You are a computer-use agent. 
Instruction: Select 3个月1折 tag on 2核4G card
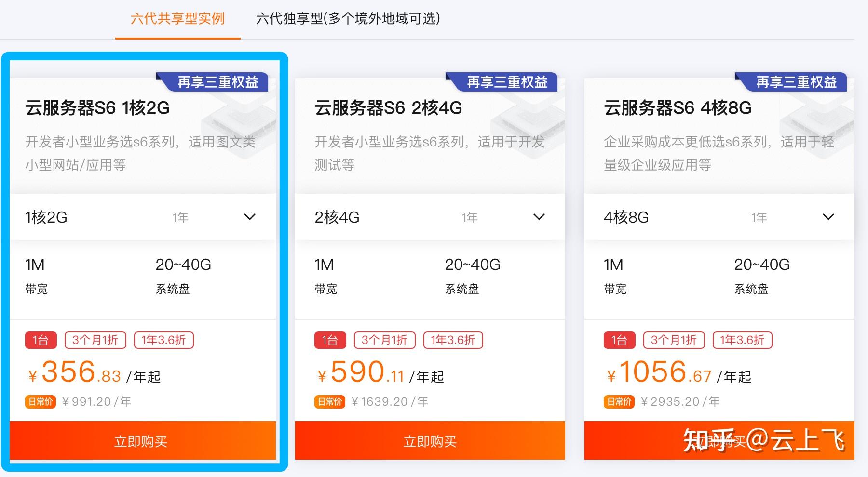point(384,340)
